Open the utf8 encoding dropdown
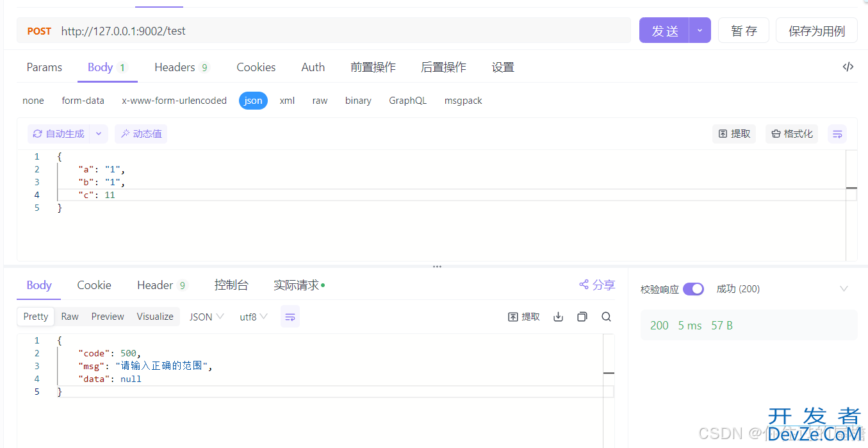868x448 pixels. coord(254,317)
